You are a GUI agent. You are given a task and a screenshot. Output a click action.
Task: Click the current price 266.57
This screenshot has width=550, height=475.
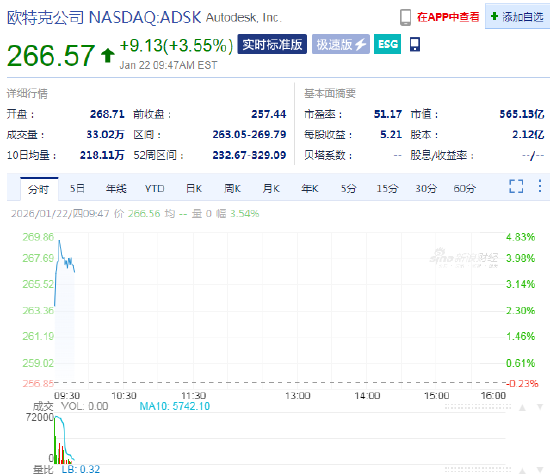[51, 55]
